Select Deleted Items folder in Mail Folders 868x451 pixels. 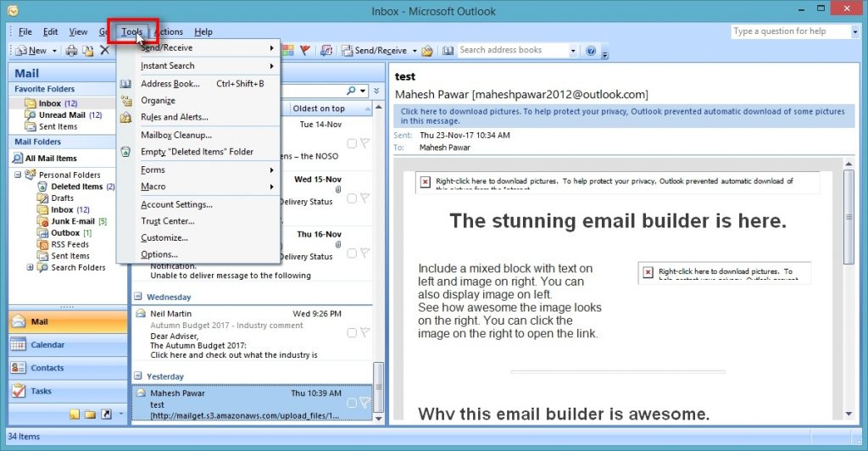[76, 187]
